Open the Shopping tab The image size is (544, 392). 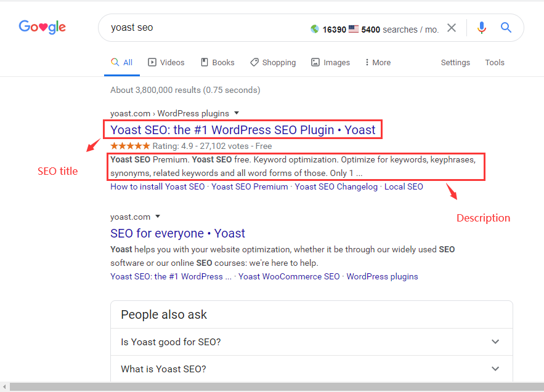(x=273, y=62)
